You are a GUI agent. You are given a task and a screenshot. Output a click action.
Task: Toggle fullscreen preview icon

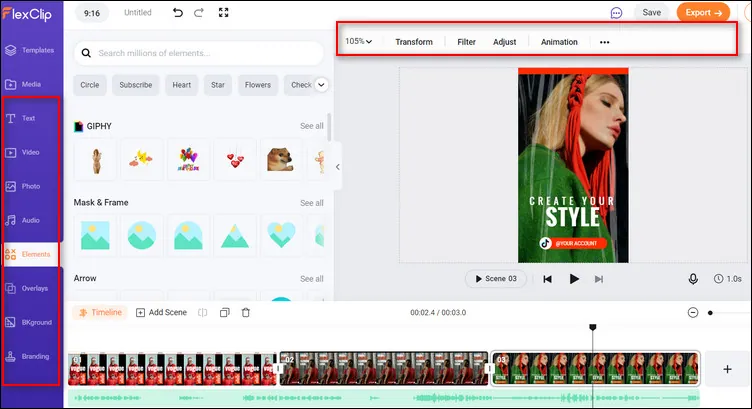[223, 12]
